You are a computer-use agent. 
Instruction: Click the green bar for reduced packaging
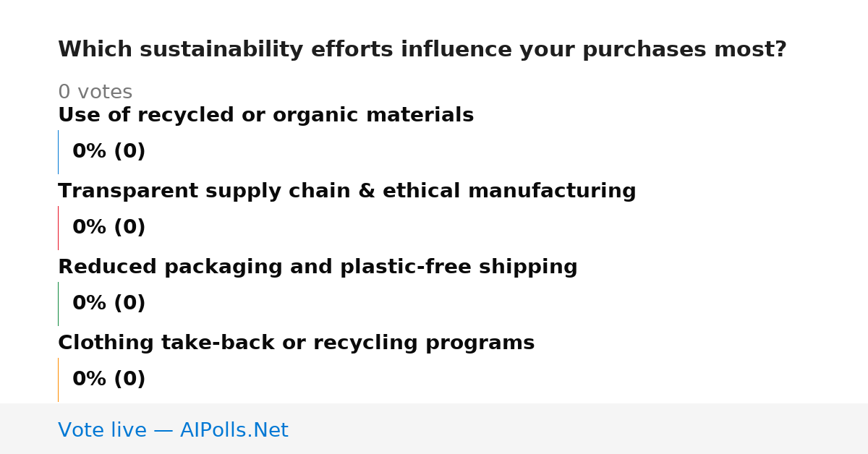pyautogui.click(x=58, y=304)
